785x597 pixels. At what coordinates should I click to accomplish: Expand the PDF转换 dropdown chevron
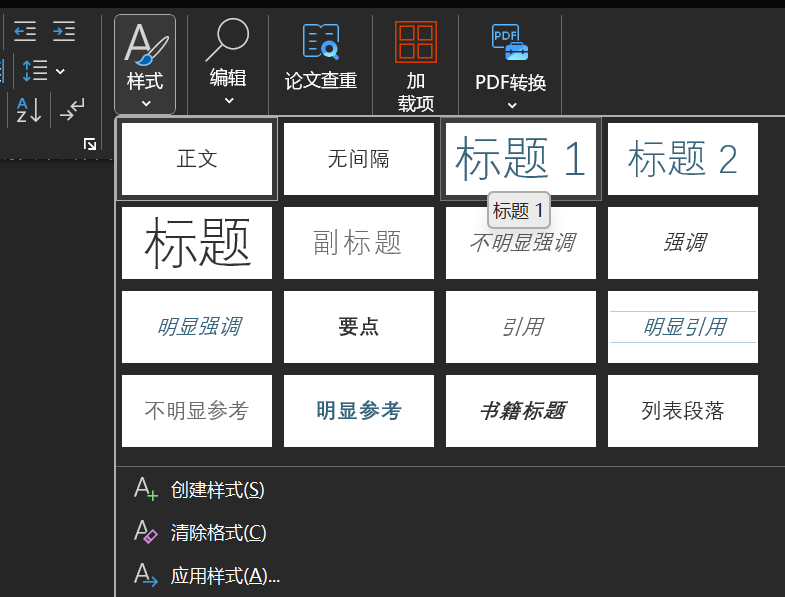512,105
